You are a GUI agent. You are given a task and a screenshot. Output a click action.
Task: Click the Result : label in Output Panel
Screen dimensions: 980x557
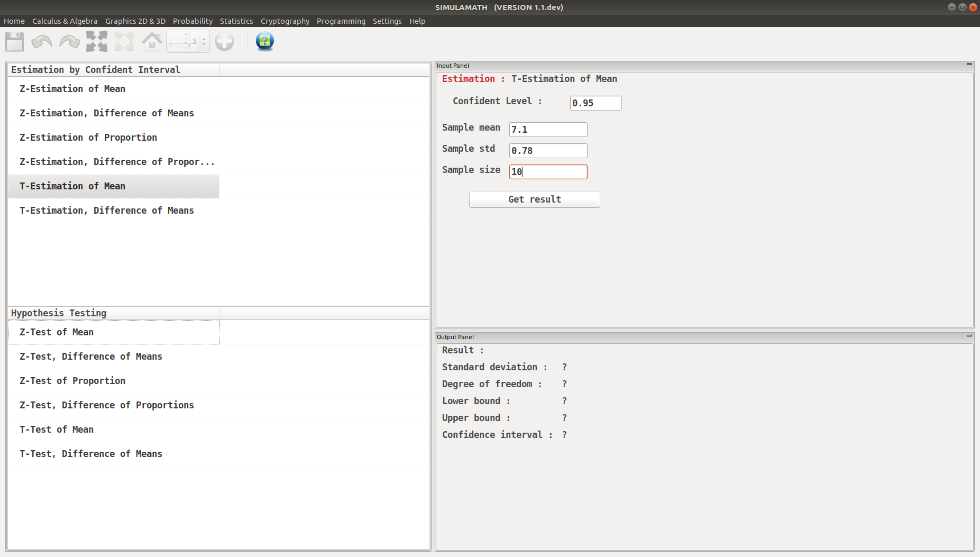pos(463,350)
